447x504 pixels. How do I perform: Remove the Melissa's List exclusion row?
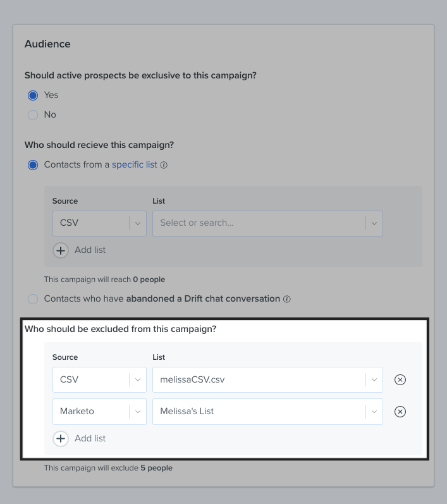coord(400,412)
